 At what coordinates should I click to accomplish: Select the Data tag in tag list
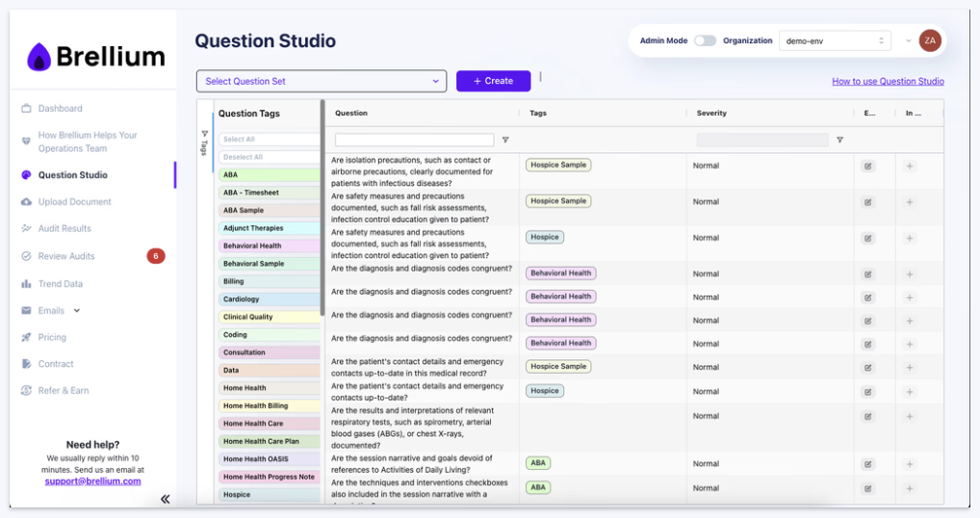coord(270,371)
